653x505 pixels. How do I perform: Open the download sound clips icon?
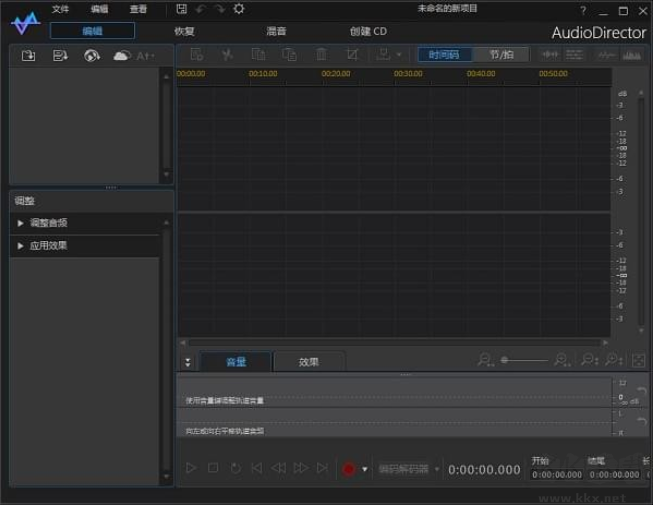92,55
